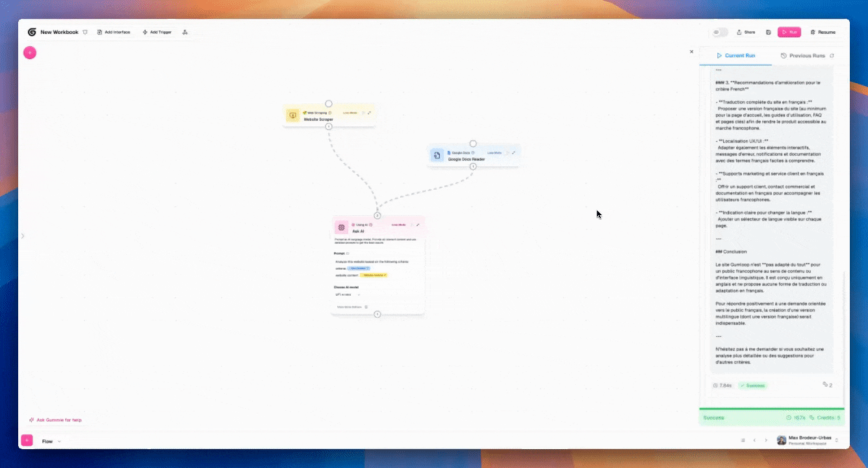The height and width of the screenshot is (468, 868).
Task: Open the hierarchy icon after Add Trigger
Action: [x=185, y=32]
